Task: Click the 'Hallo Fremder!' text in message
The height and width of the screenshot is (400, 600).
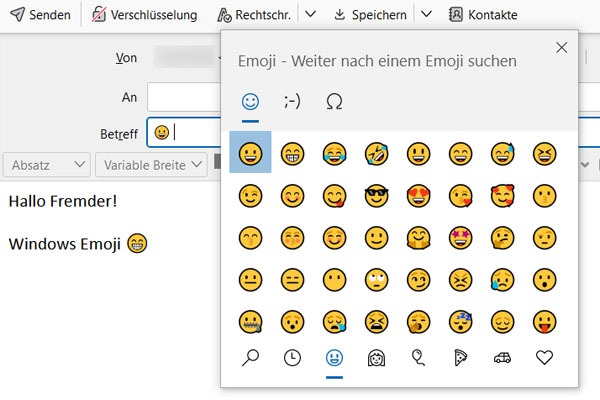Action: tap(63, 201)
